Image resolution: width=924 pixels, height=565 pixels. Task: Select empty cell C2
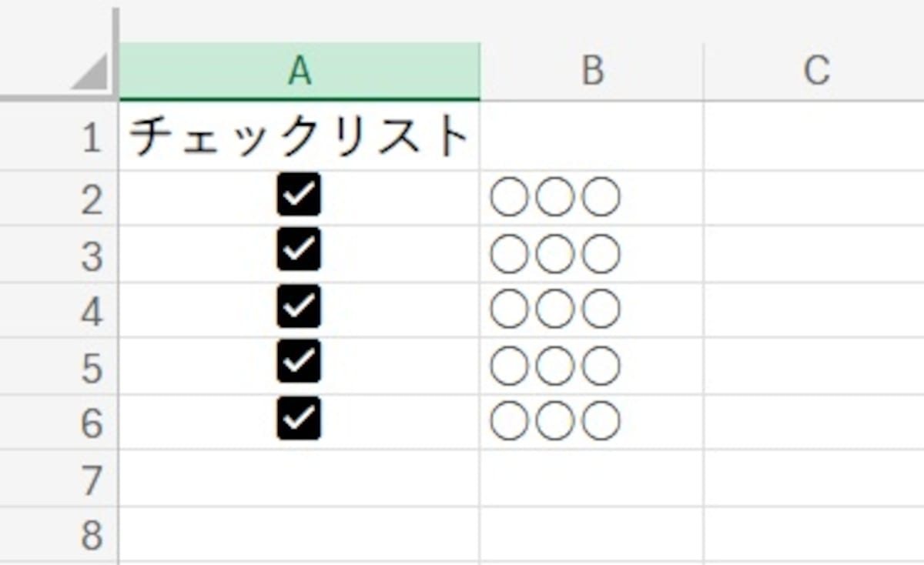point(816,196)
